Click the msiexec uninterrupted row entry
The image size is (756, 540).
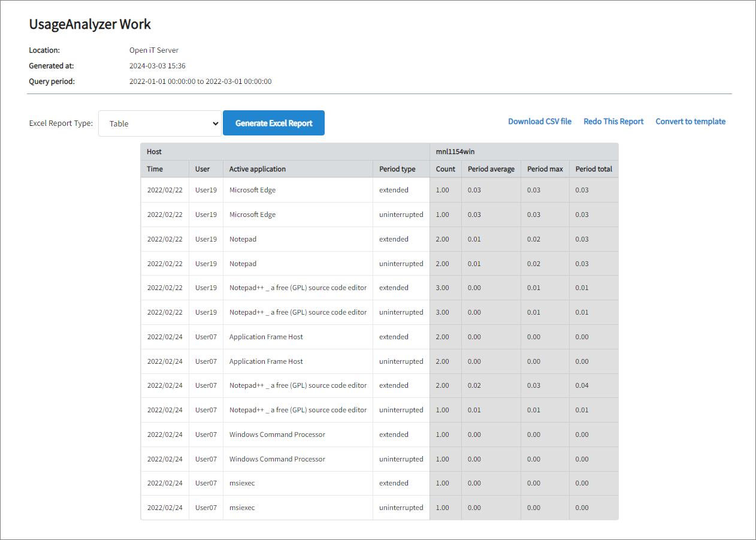pos(242,507)
